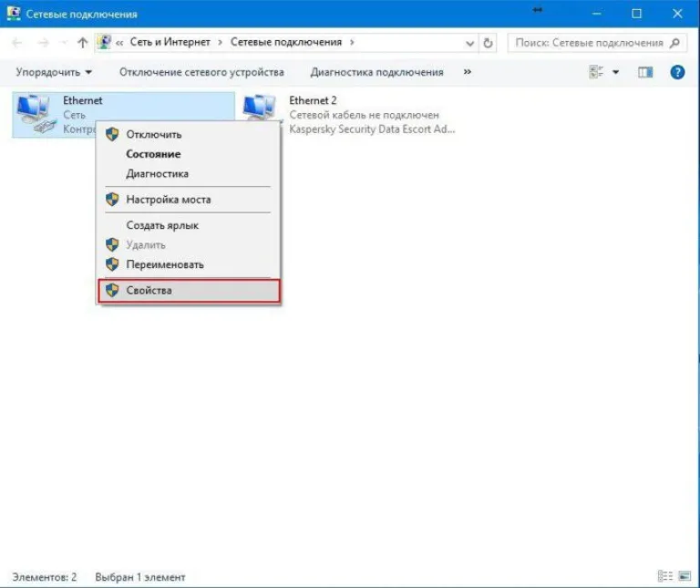
Task: Click Сеть и Интернет breadcrumb
Action: click(x=170, y=42)
